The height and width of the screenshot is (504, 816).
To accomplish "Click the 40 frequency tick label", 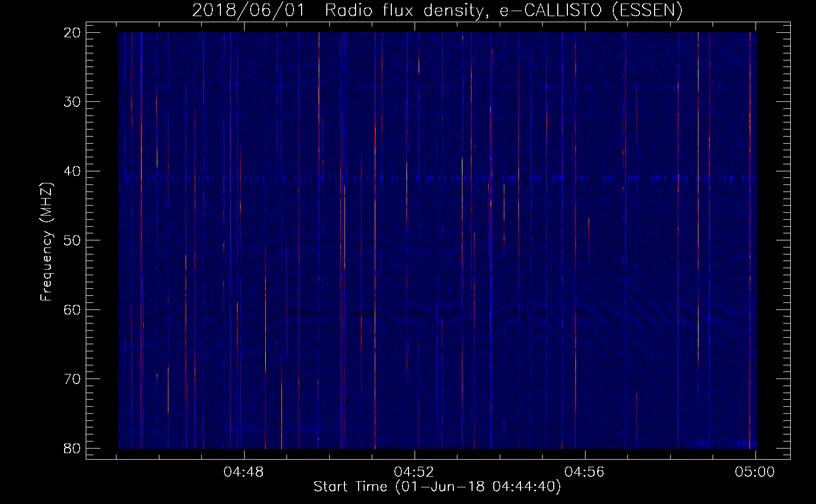I will point(73,171).
